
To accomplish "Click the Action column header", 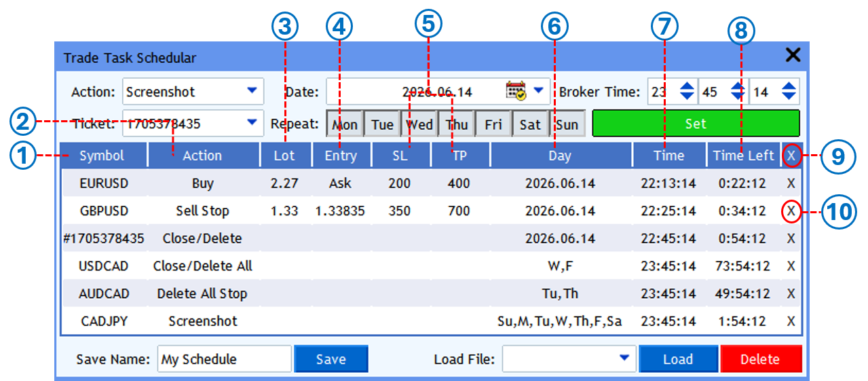I will pyautogui.click(x=203, y=156).
